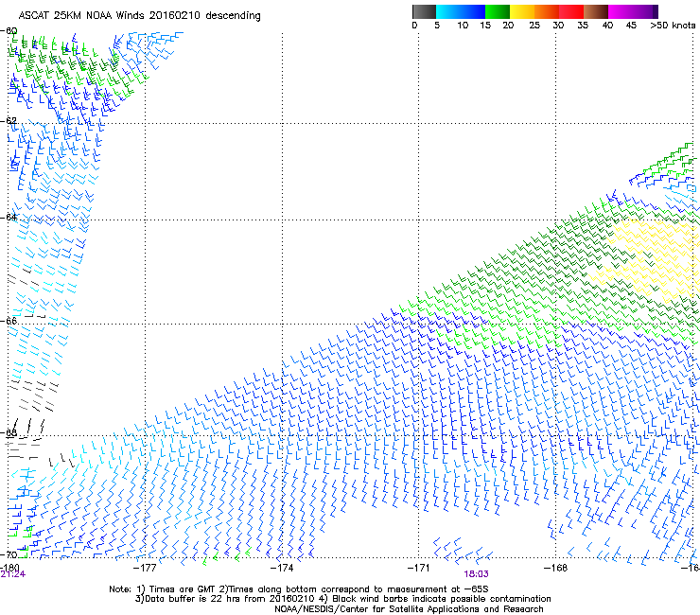Click the green 15-20 knots color segment
Image resolution: width=700 pixels, height=615 pixels.
[x=498, y=11]
